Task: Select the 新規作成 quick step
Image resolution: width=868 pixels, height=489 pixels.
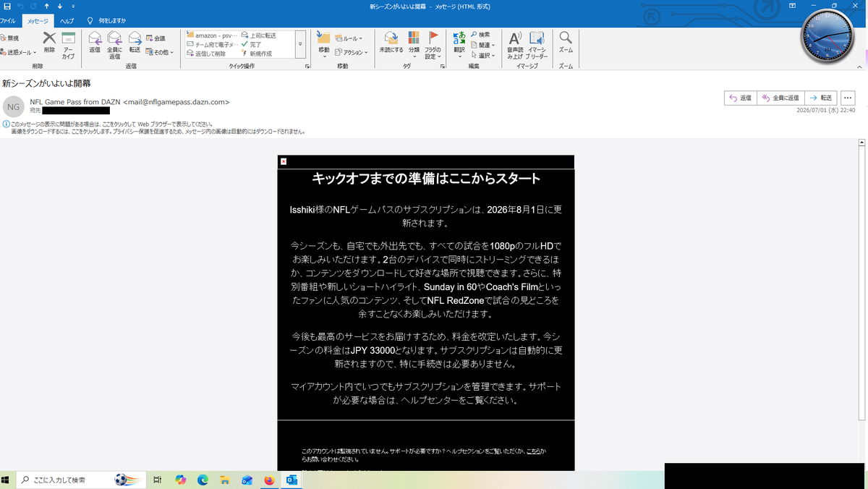Action: (256, 54)
